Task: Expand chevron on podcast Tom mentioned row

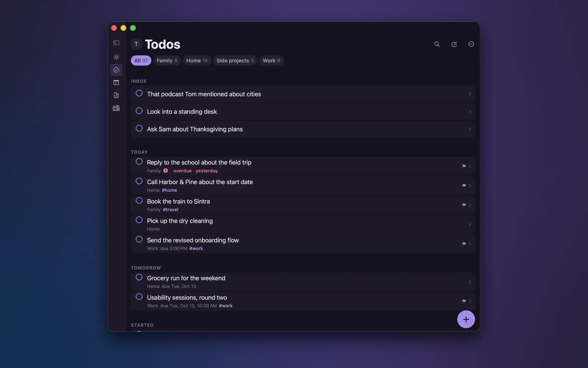Action: [x=470, y=94]
